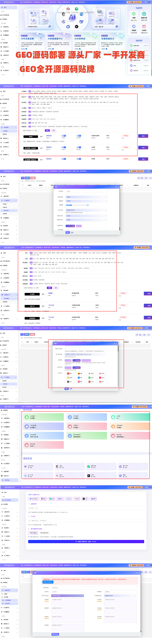Toggle the 豆包 platform chip in the diagnosis form
Viewport: 152px width, 644px height.
point(43,499)
